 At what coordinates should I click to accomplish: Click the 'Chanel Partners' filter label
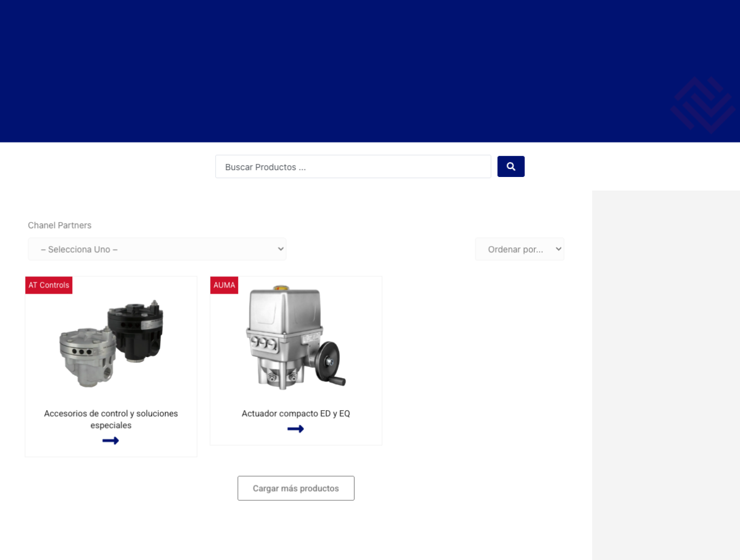coord(60,225)
